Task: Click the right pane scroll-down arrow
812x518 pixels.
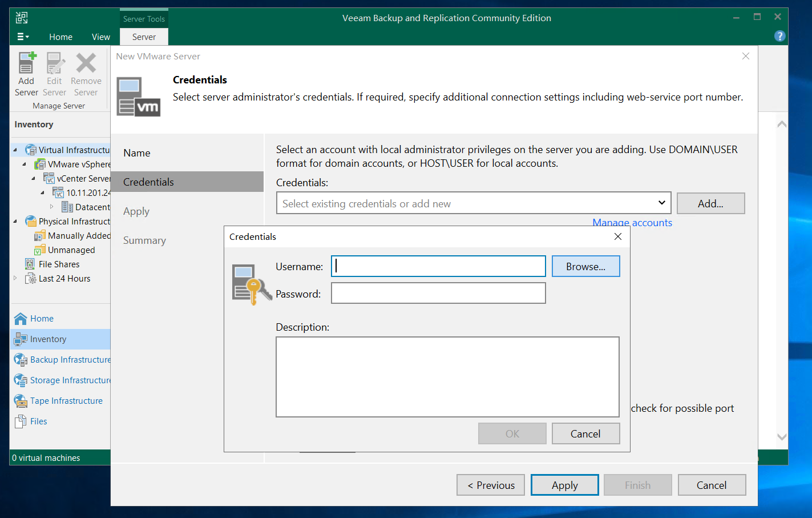Action: click(782, 437)
